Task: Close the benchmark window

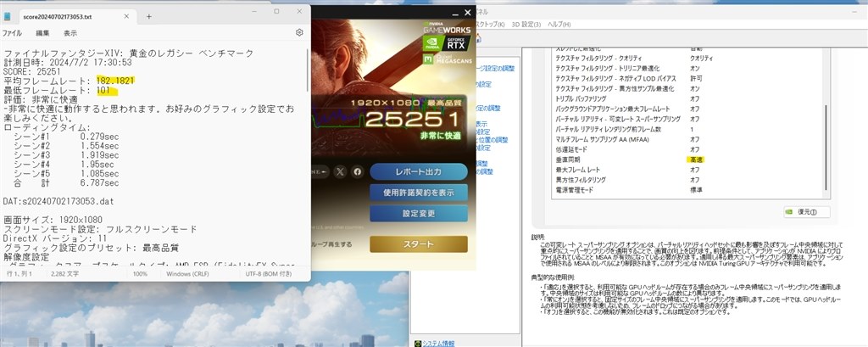Action: [468, 12]
